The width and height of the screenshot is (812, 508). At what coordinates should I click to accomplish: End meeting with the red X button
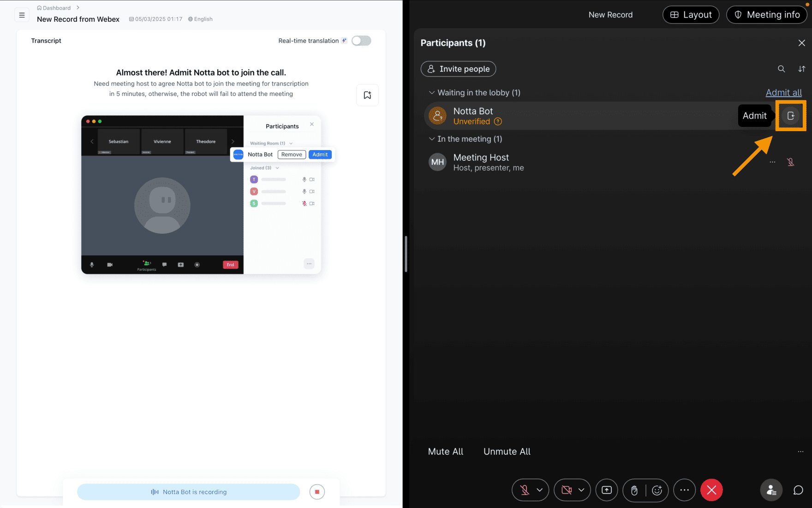pos(711,490)
